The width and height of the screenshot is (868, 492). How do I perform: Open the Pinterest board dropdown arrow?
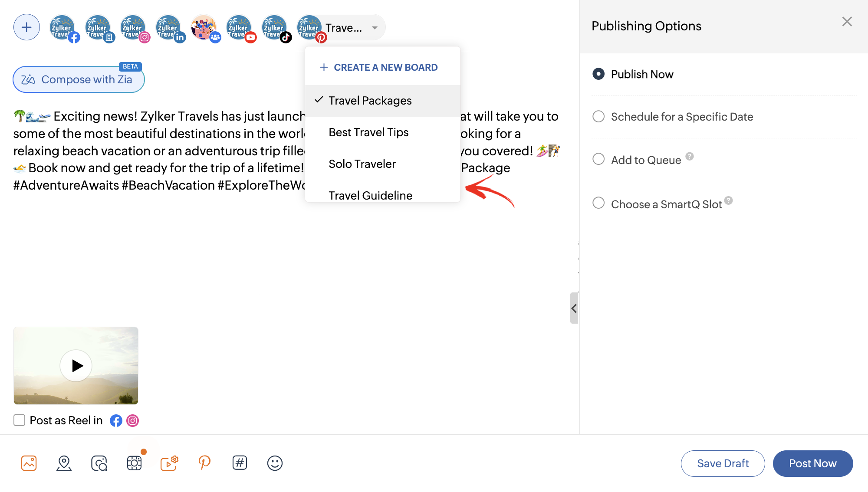coord(374,28)
